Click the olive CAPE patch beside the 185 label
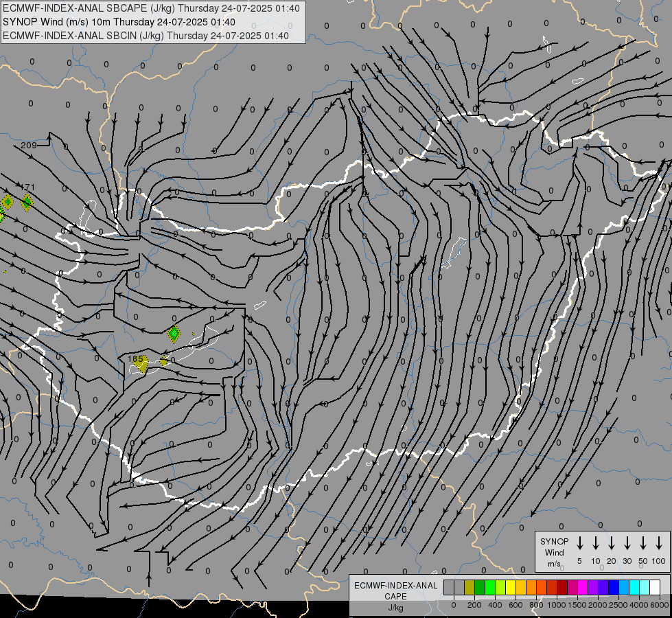Screen dimensions: 672x618 (x=141, y=365)
